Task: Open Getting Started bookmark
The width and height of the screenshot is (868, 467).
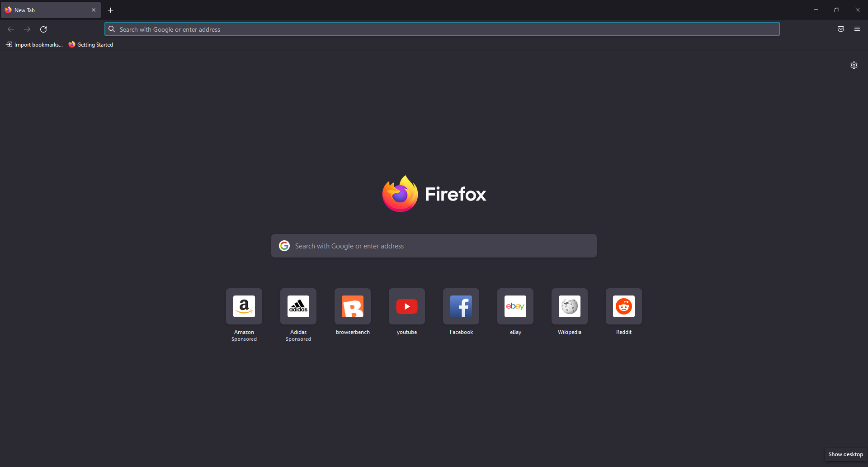Action: point(91,44)
